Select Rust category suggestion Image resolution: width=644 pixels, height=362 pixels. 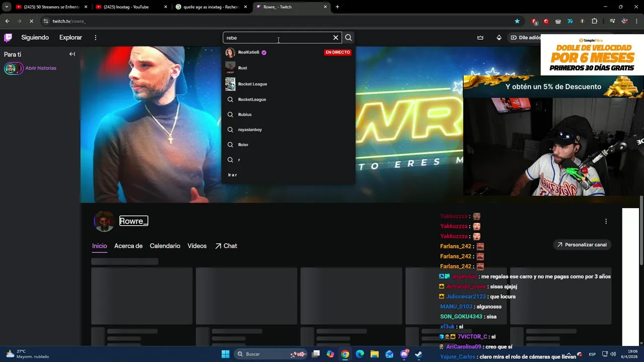[x=288, y=68]
